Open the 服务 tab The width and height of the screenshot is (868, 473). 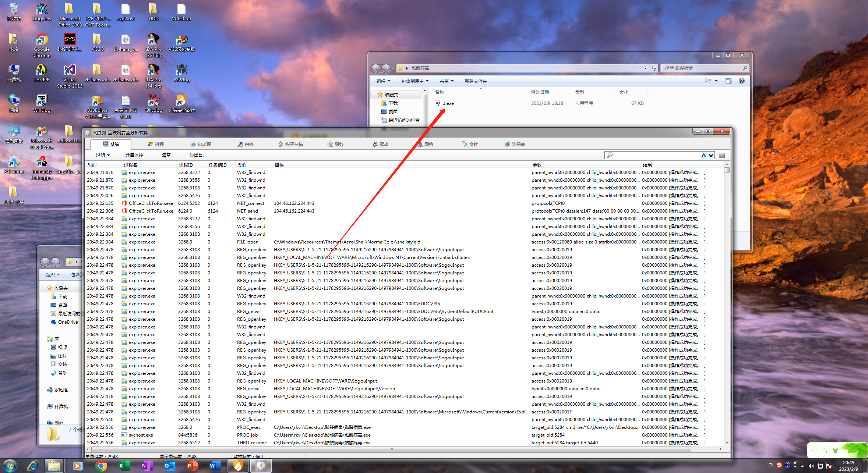tap(335, 144)
